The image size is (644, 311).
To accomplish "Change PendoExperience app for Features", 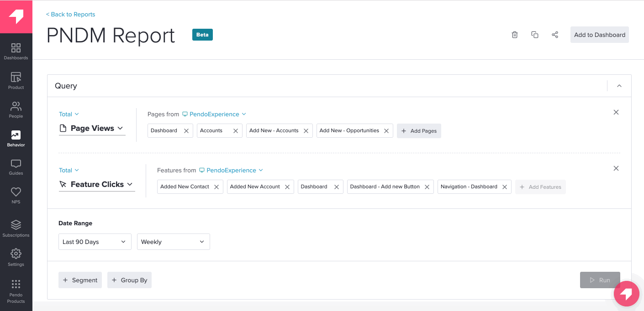I will tap(231, 170).
